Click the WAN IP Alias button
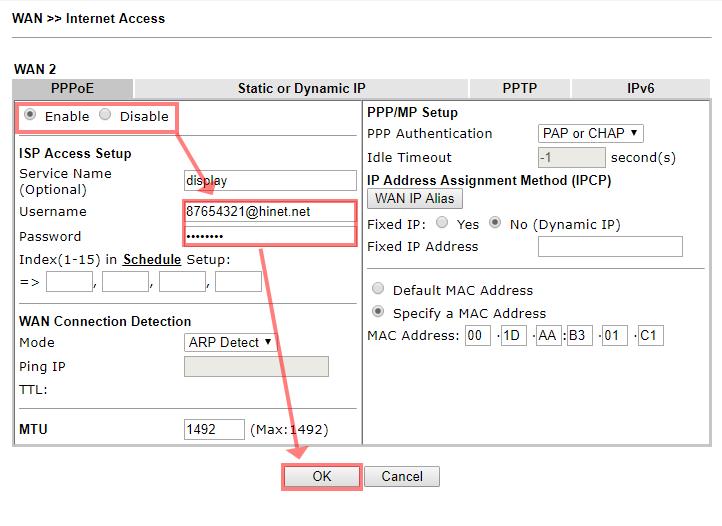Viewport: 722px width, 526px height. pos(415,199)
